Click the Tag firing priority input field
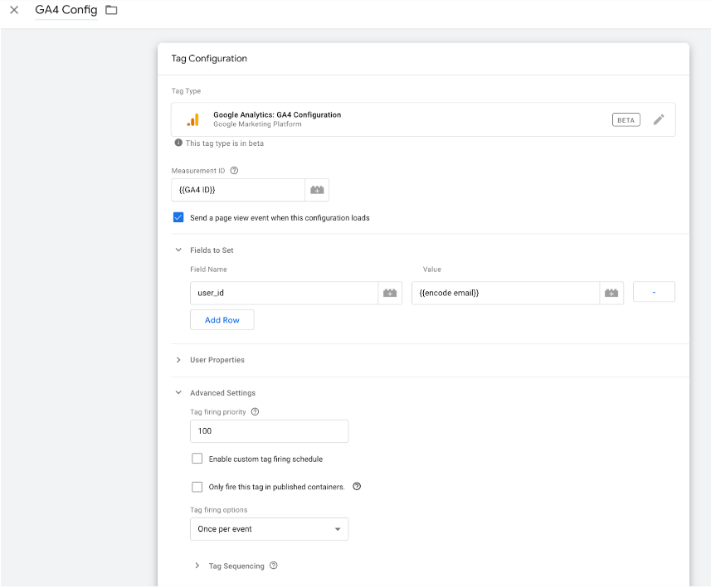The width and height of the screenshot is (711, 588). [x=269, y=431]
